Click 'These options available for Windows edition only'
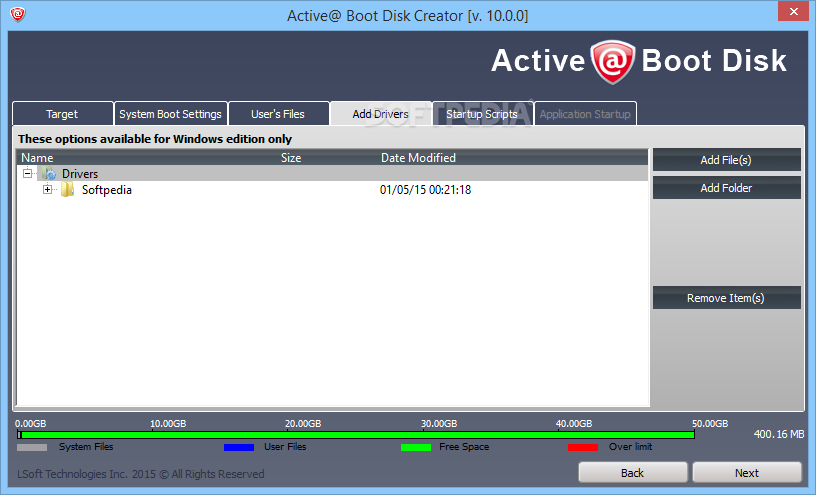 (x=155, y=139)
